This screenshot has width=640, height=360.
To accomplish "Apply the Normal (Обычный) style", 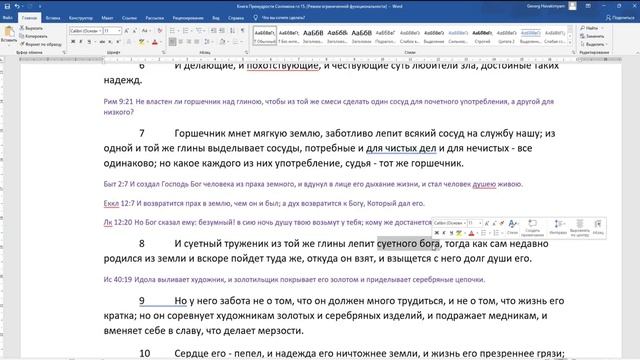I will [264, 36].
